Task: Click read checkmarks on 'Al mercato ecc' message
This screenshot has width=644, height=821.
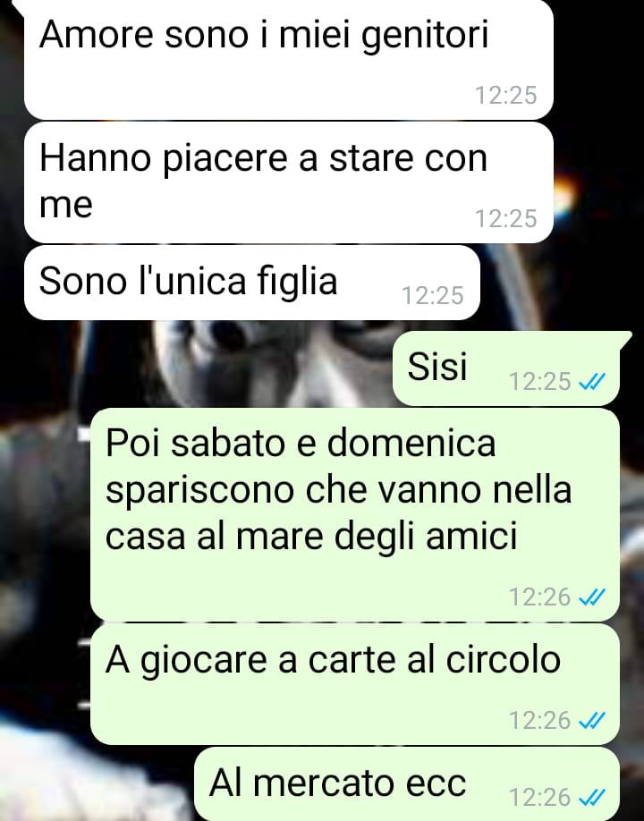Action: 591,798
